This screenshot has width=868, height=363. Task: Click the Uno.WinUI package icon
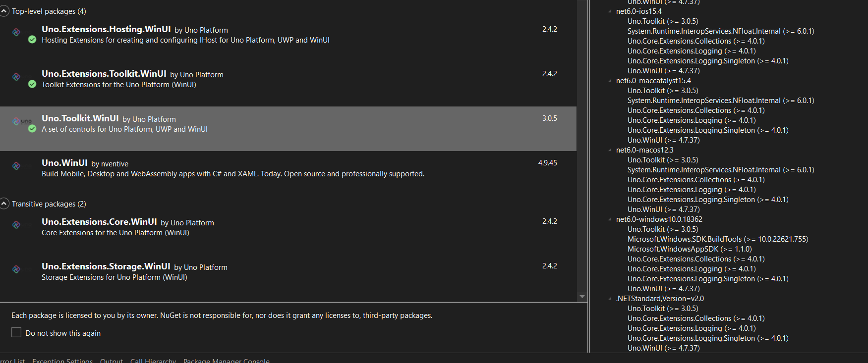click(16, 166)
